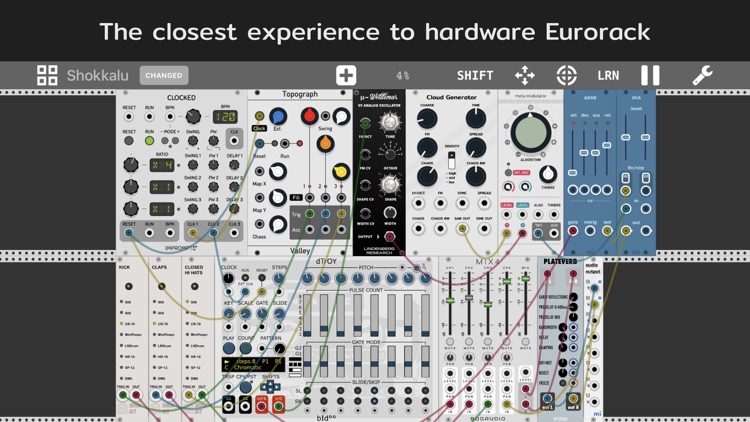750x422 pixels.
Task: Click the CLK2 output jack on CLOCKED
Action: click(x=213, y=233)
